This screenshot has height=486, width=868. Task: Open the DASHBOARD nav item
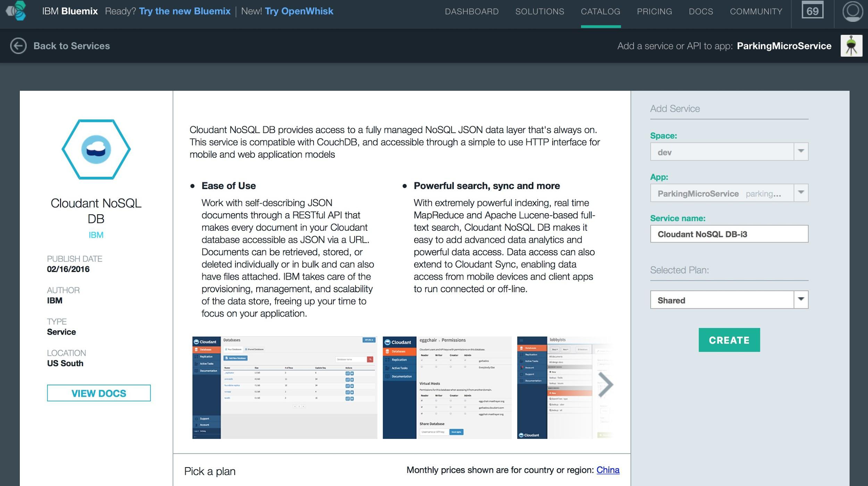(471, 11)
